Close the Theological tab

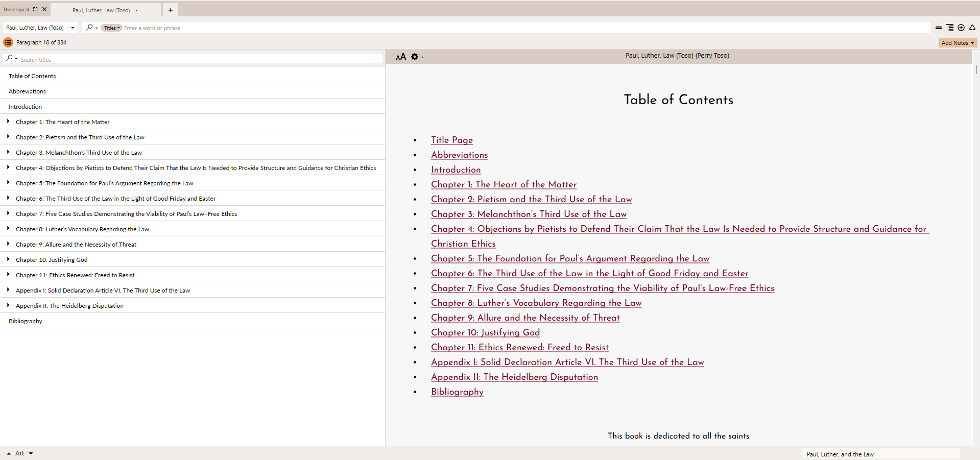[44, 9]
